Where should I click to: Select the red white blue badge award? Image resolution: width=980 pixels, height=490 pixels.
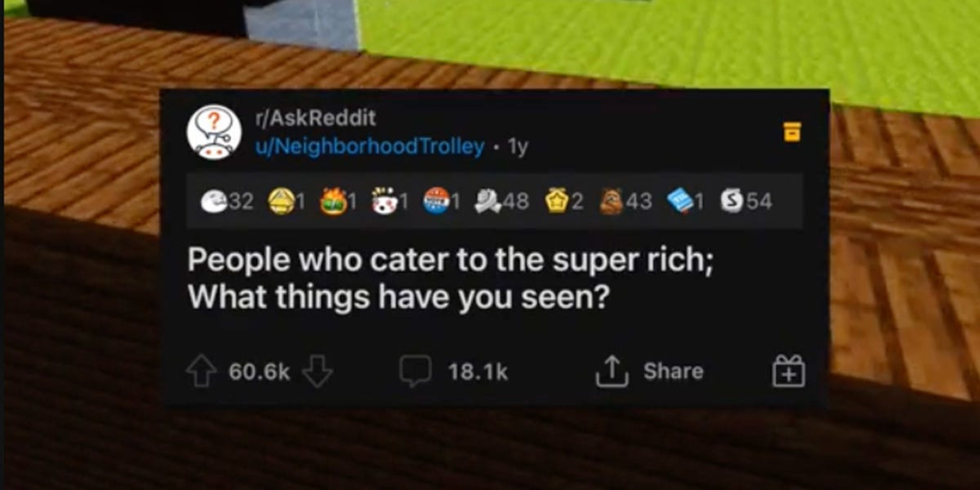[437, 201]
